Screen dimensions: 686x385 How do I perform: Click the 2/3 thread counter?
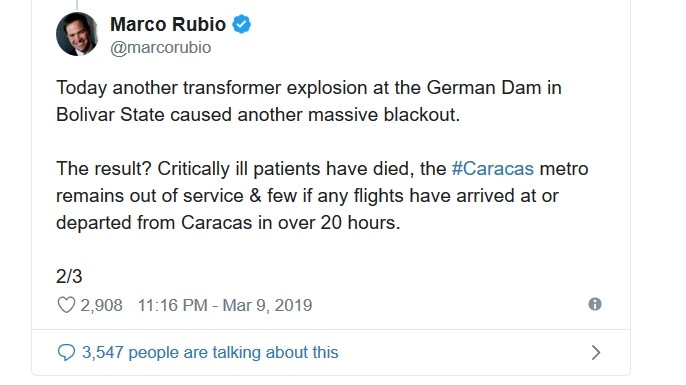[69, 276]
